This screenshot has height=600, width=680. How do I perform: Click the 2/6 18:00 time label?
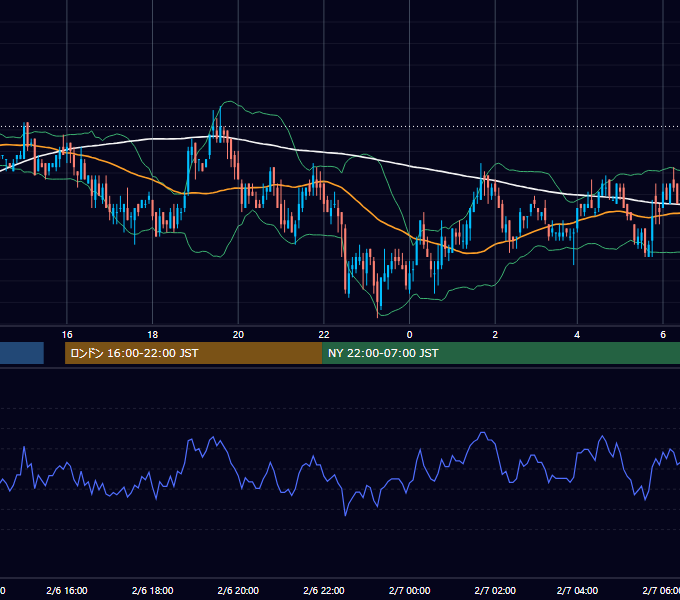153,590
